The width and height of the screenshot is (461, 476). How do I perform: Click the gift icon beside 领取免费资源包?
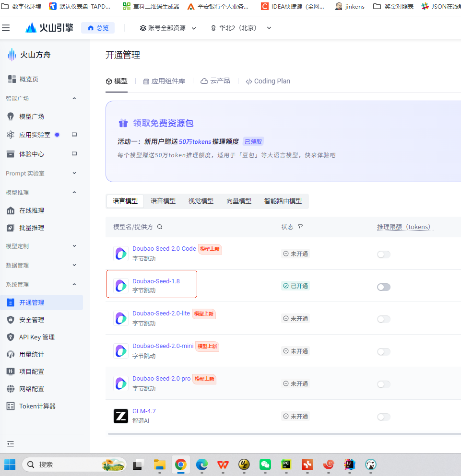click(x=123, y=123)
